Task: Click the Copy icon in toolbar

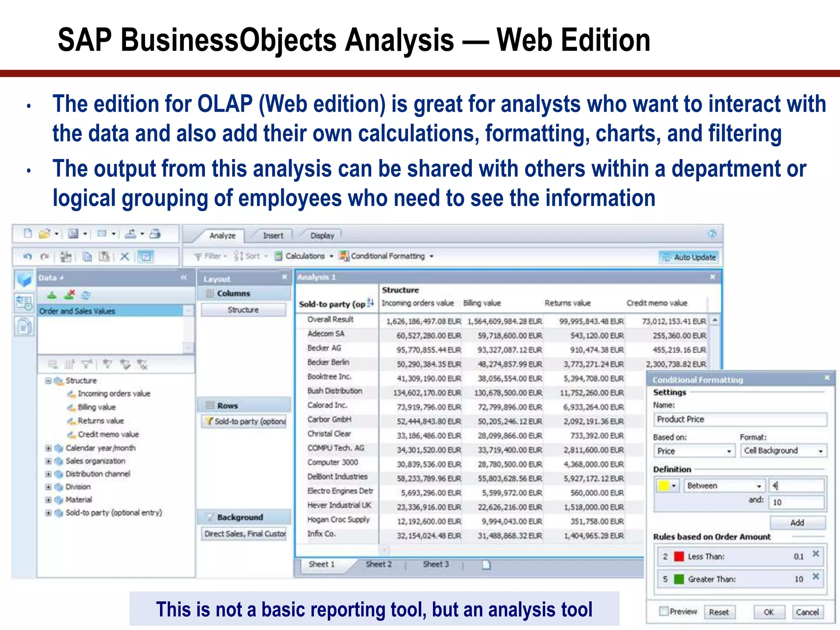Action: click(x=87, y=257)
